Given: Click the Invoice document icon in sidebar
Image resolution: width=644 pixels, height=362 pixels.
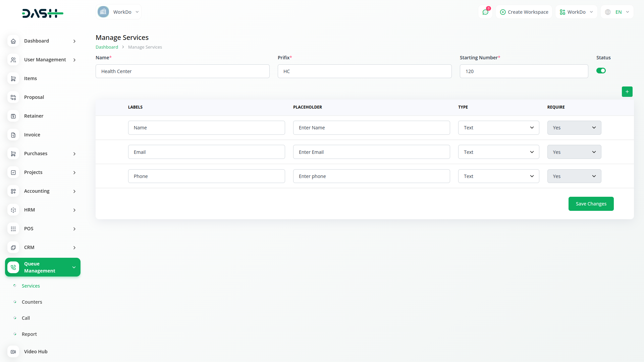Looking at the screenshot, I should coord(13,135).
